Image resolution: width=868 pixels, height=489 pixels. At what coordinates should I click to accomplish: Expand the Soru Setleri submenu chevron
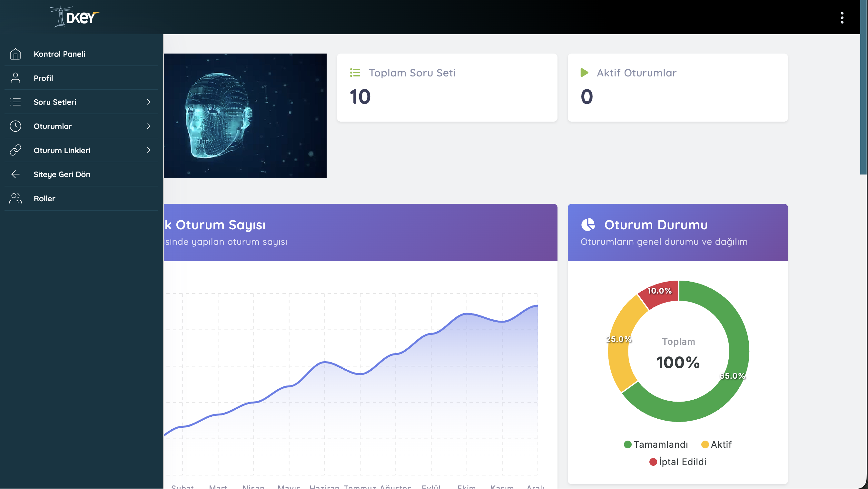148,102
